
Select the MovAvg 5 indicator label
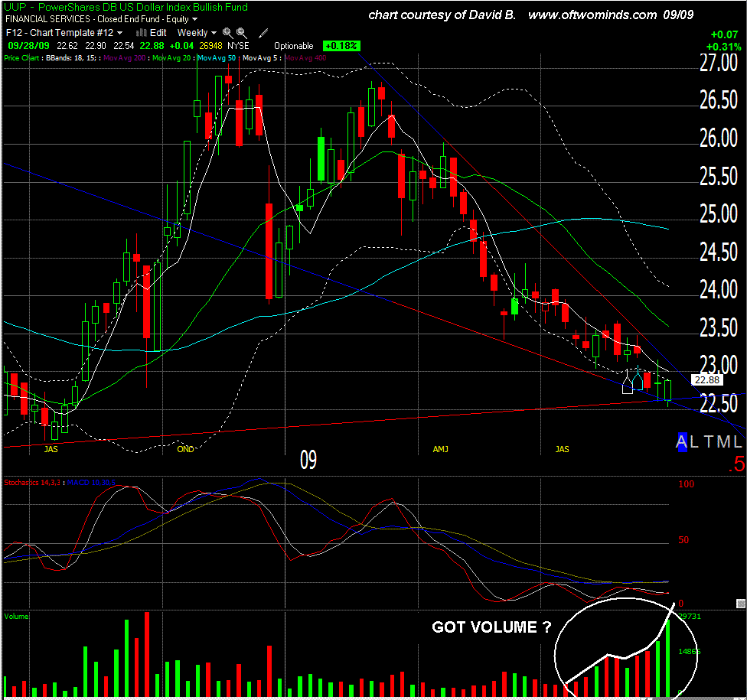pyautogui.click(x=260, y=58)
